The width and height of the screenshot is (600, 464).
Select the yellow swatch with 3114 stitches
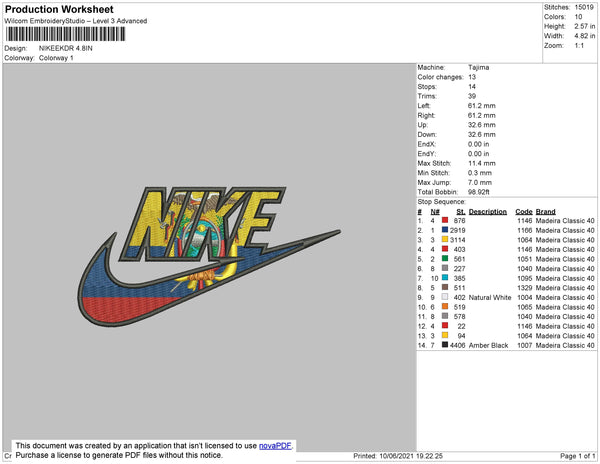(445, 239)
